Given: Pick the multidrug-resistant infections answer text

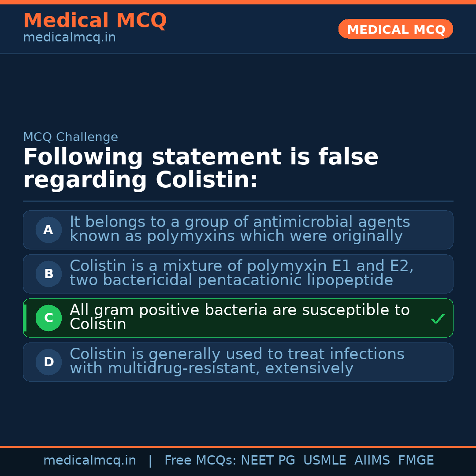Looking at the screenshot, I should (x=237, y=361).
